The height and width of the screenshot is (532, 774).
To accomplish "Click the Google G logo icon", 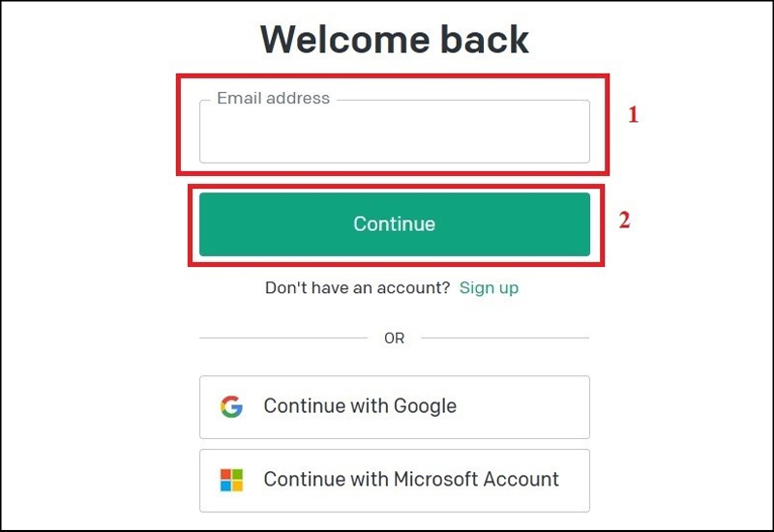I will click(x=231, y=406).
